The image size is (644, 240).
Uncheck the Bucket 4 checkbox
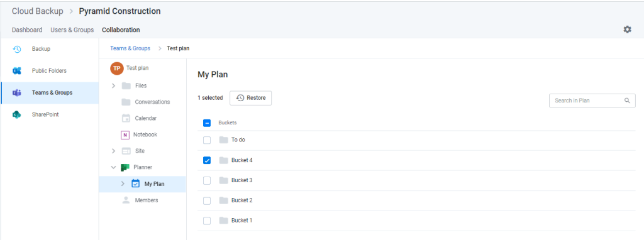pos(207,160)
